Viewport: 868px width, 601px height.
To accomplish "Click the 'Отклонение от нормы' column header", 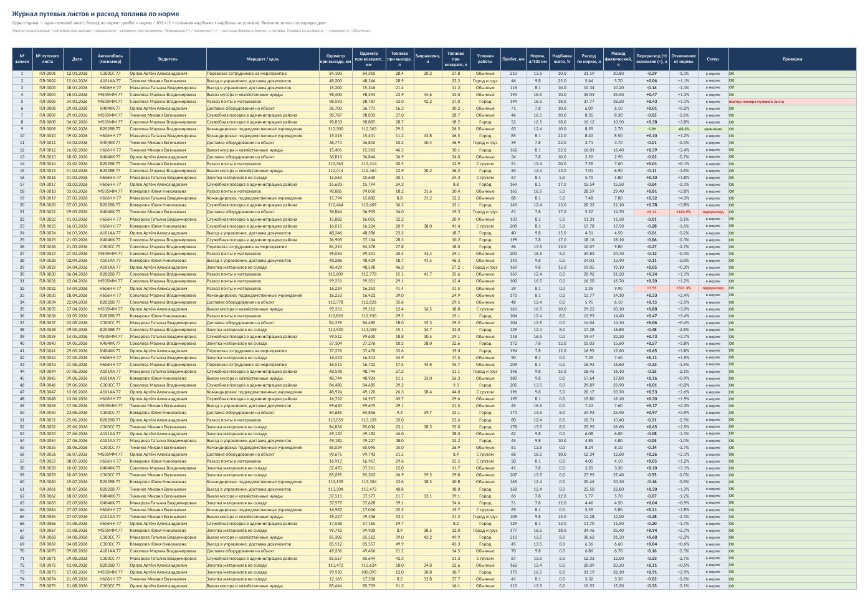I will point(684,59).
